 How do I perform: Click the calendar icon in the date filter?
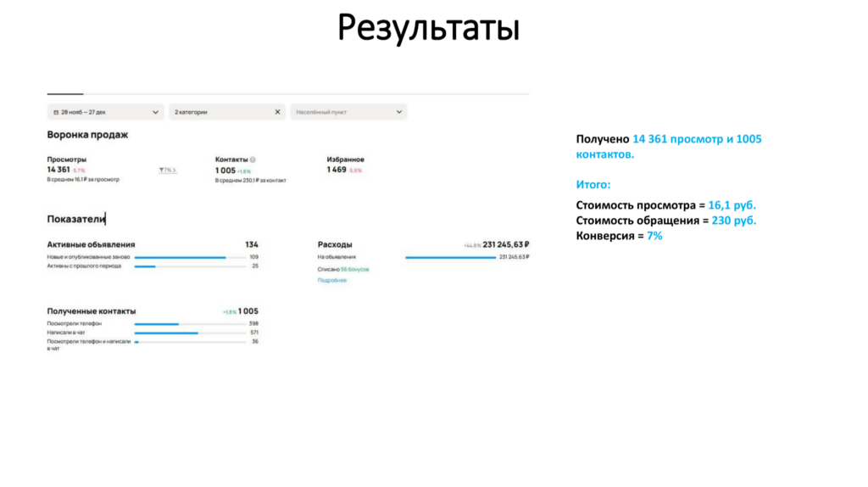56,113
